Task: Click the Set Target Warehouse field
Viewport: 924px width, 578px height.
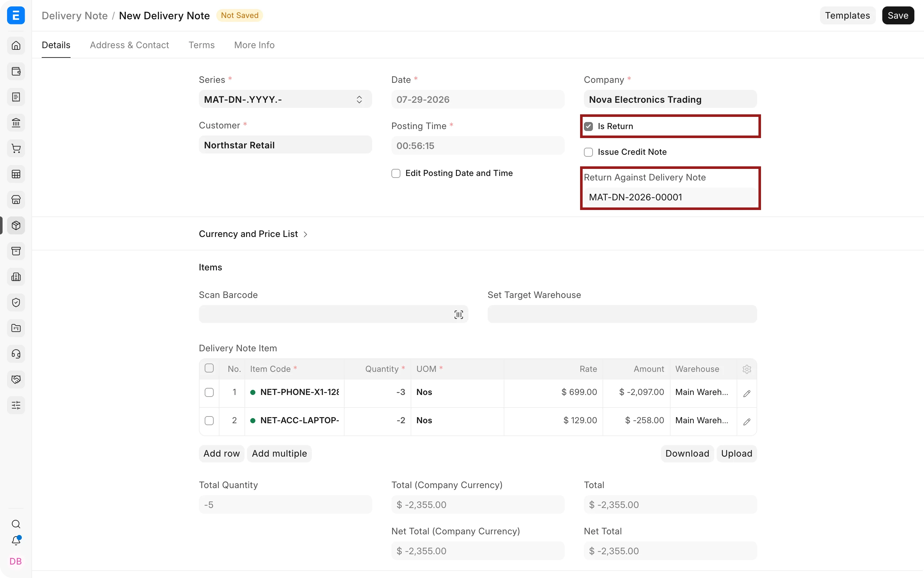Action: (x=622, y=314)
